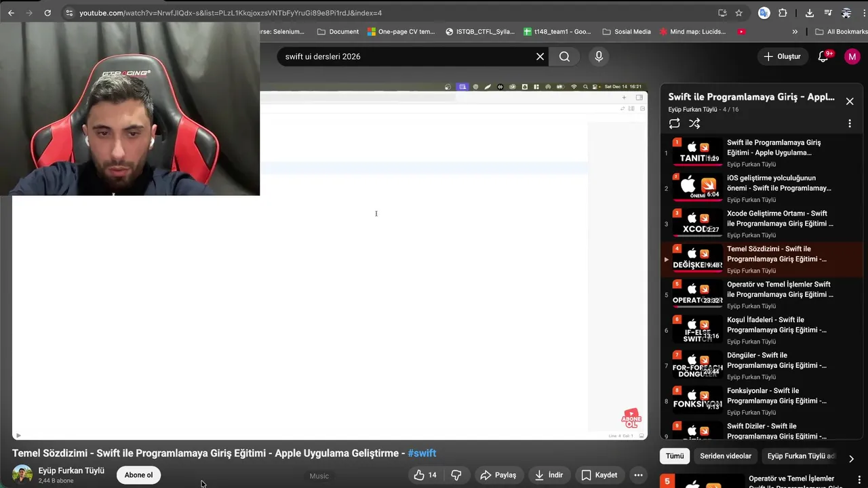Select the Seriden videolar filter chip
This screenshot has height=488, width=868.
726,456
